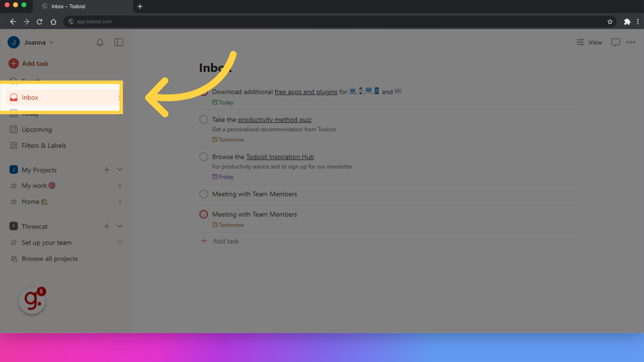The height and width of the screenshot is (362, 644).
Task: Open Inbox in the sidebar
Action: click(x=63, y=98)
